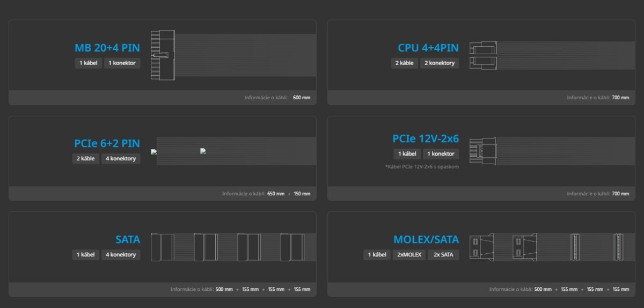Click the second Molex connector illustration
The height and width of the screenshot is (308, 644).
(524, 247)
